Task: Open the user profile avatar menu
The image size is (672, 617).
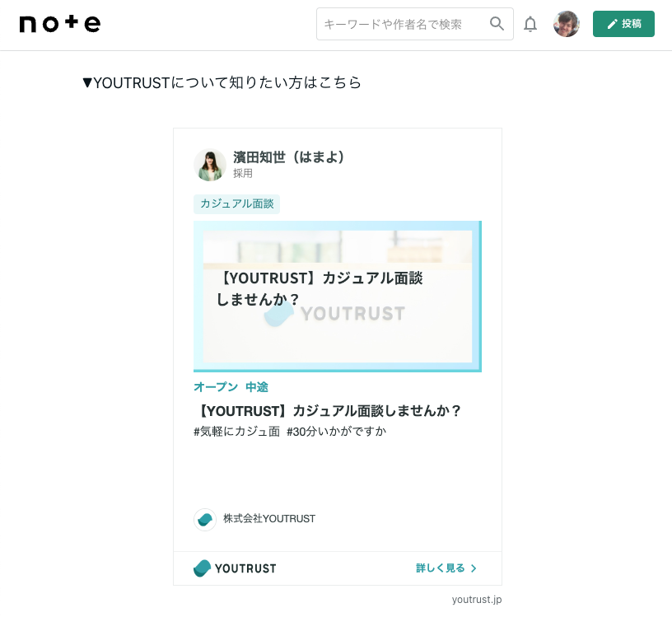Action: pos(566,24)
